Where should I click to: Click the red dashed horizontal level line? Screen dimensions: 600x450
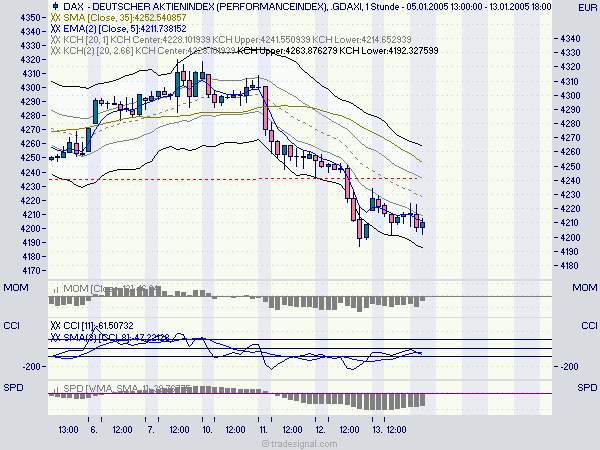click(x=235, y=179)
